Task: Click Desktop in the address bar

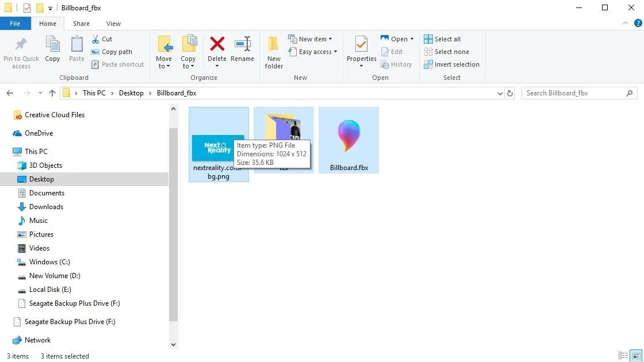Action: [132, 93]
